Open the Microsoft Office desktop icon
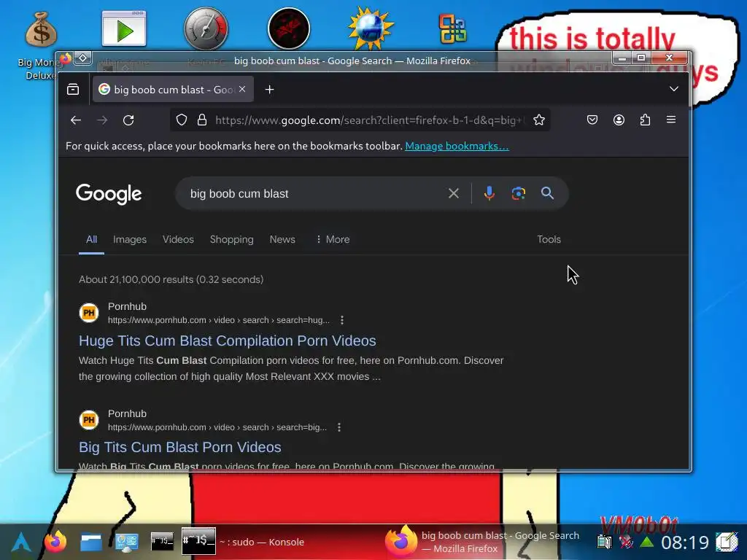 pos(452,28)
